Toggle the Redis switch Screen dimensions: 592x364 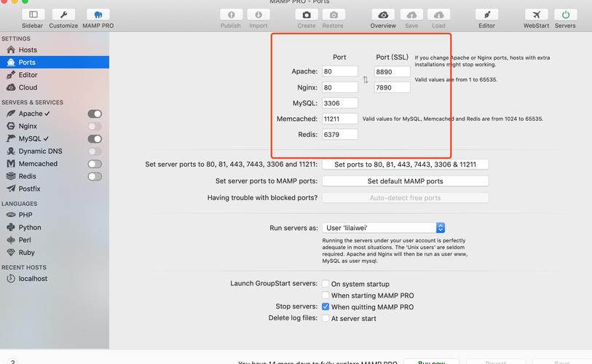pyautogui.click(x=95, y=176)
